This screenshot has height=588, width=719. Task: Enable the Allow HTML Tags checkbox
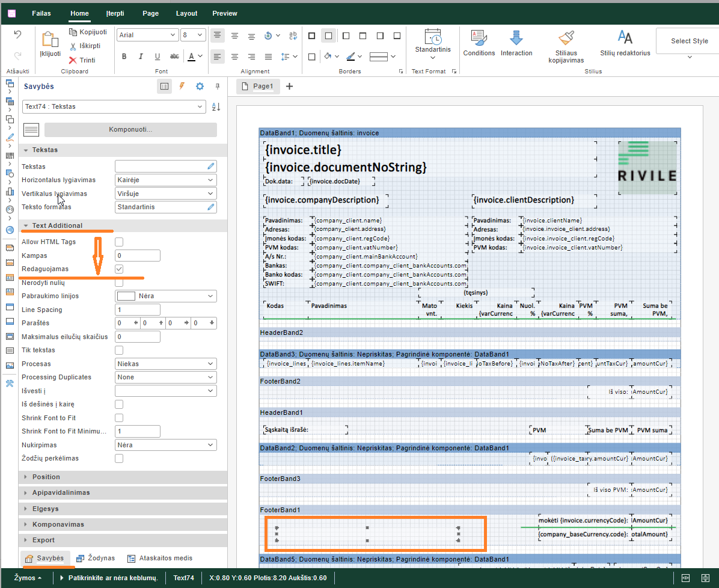[119, 242]
